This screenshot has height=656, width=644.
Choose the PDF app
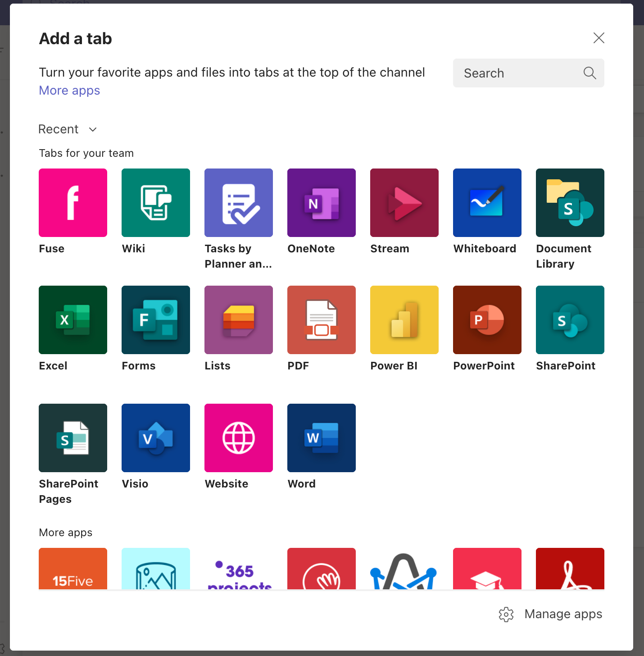[x=321, y=319]
